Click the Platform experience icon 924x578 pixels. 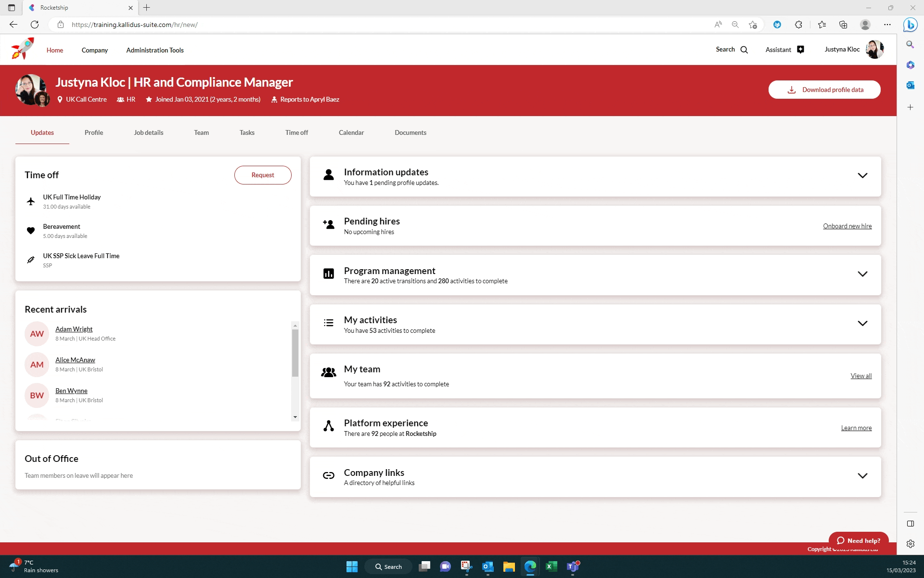pos(329,426)
